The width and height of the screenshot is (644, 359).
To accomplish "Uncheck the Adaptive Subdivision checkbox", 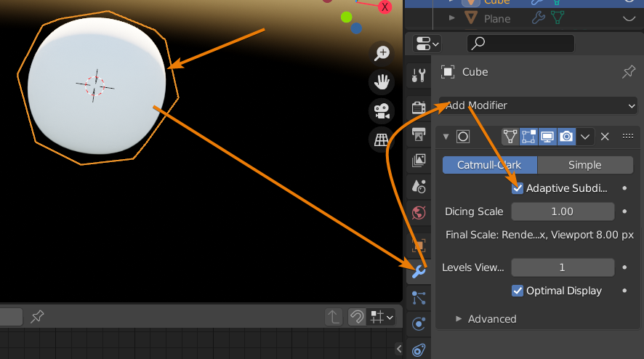I will coord(518,188).
